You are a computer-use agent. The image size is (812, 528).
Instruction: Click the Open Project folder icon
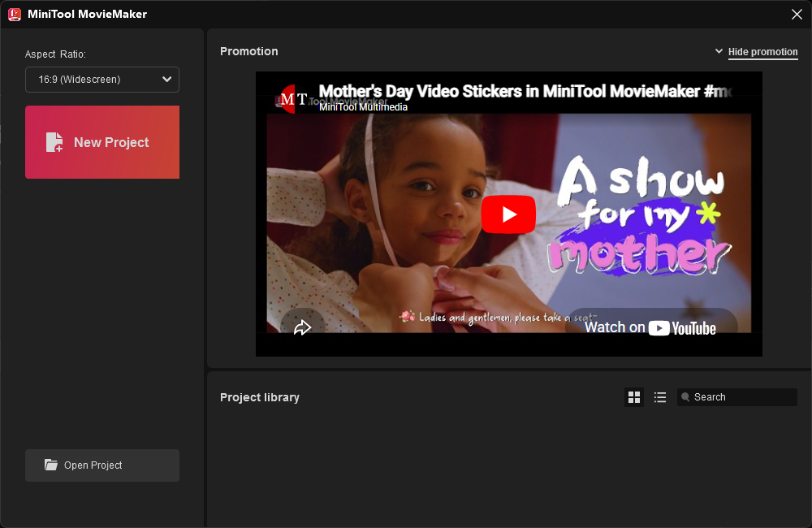51,465
